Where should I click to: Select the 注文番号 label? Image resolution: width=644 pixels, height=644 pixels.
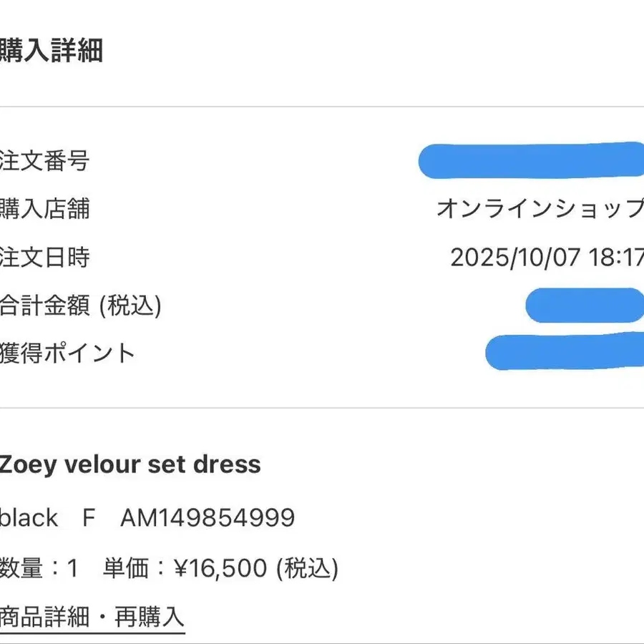click(x=45, y=160)
